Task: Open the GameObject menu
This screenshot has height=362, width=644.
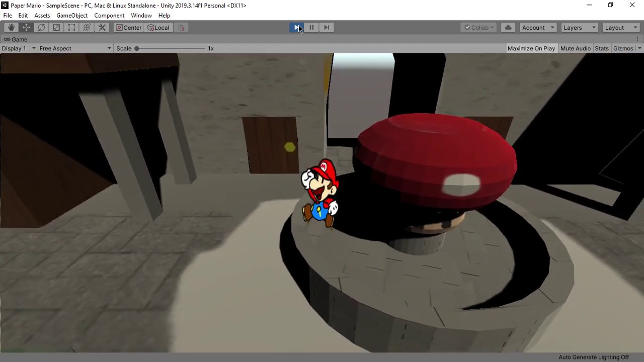Action: (72, 16)
